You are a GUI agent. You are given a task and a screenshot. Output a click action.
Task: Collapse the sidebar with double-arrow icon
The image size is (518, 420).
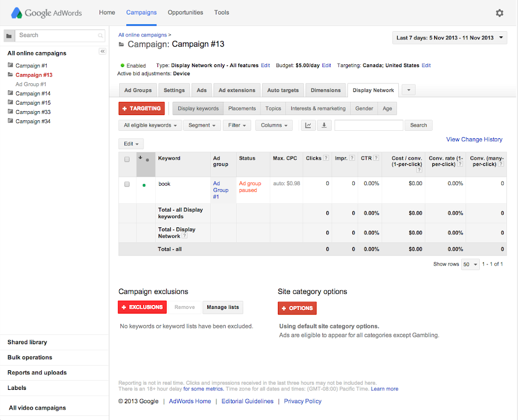click(102, 51)
